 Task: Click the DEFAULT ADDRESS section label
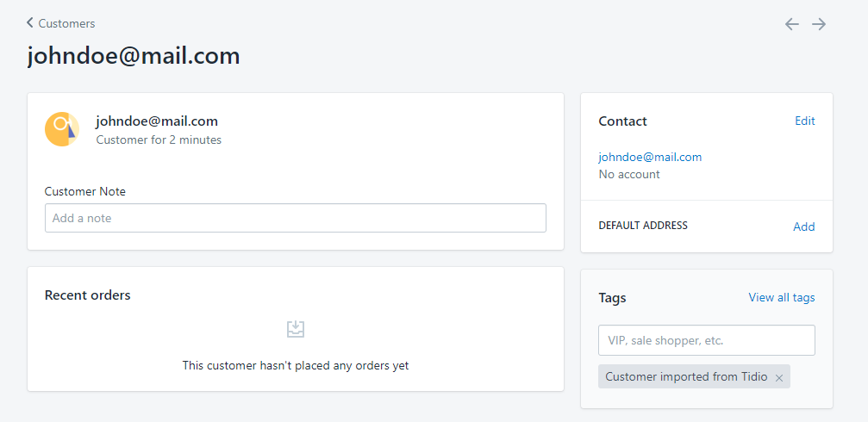point(643,226)
